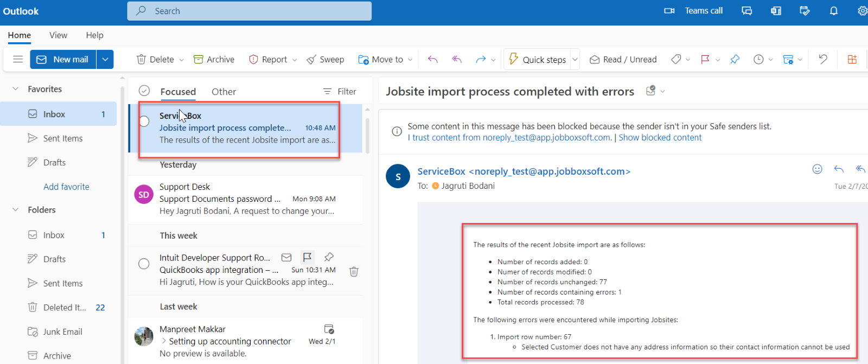This screenshot has width=868, height=364.
Task: Click the Teams call video icon
Action: pyautogui.click(x=669, y=11)
